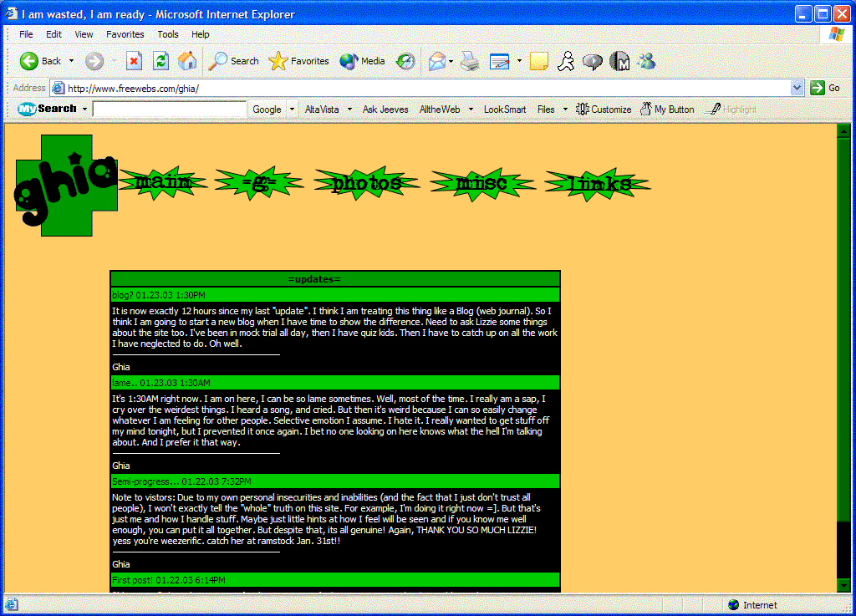Expand the Forward history dropdown arrow
856x616 pixels.
pyautogui.click(x=114, y=61)
